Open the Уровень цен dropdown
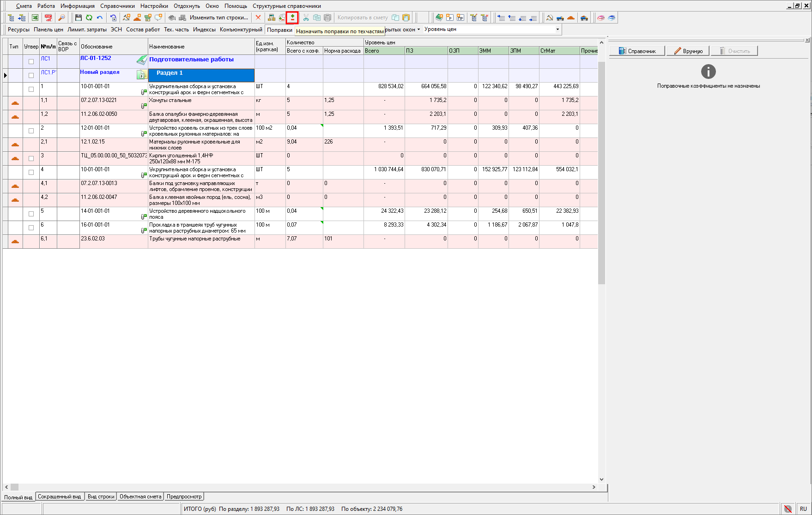The image size is (812, 515). (x=557, y=29)
